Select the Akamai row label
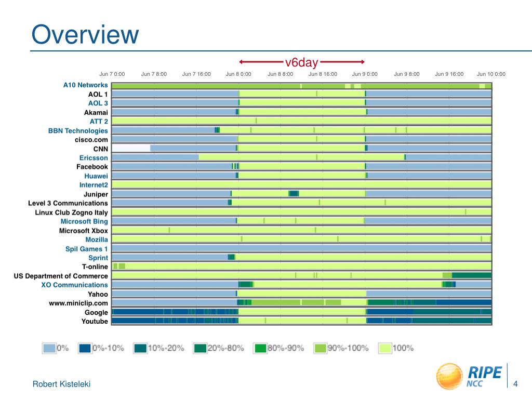Viewport: 532px width, 399px height. 96,112
